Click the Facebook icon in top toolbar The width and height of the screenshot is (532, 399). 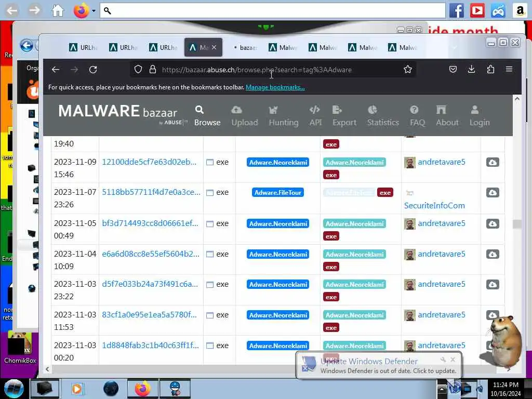[456, 10]
